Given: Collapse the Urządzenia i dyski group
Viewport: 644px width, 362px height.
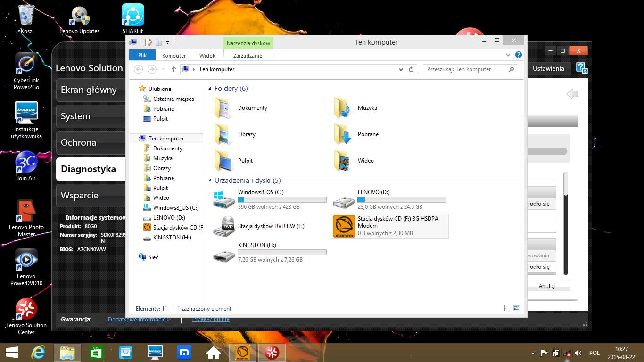Looking at the screenshot, I should click(x=210, y=181).
